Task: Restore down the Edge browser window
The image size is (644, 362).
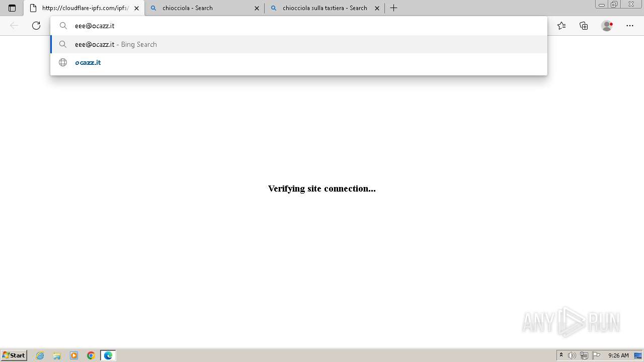Action: click(x=614, y=5)
